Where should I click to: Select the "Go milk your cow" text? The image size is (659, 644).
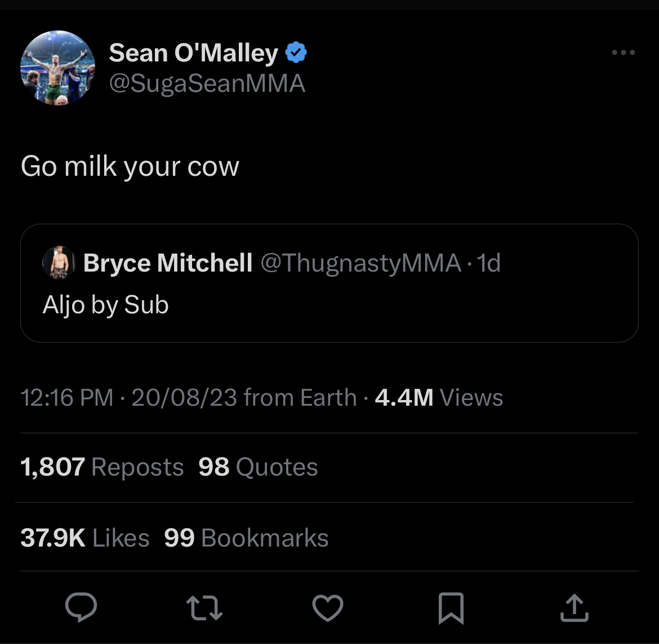(x=130, y=166)
